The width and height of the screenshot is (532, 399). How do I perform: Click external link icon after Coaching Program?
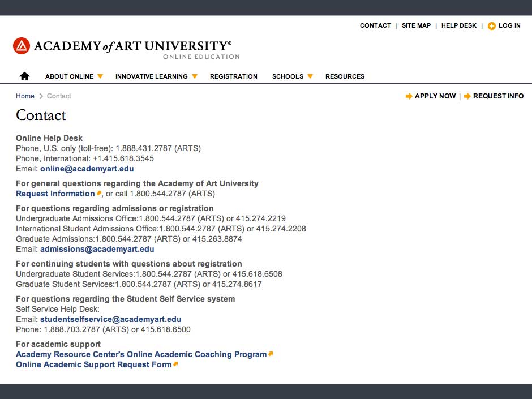coord(271,354)
